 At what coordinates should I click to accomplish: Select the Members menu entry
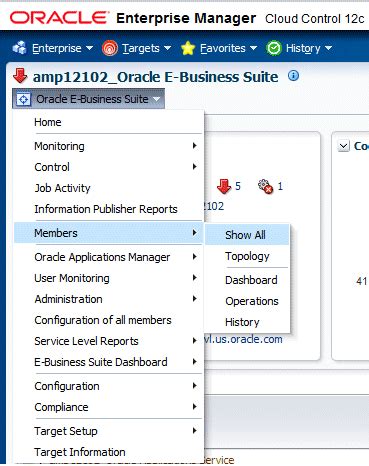coord(108,233)
